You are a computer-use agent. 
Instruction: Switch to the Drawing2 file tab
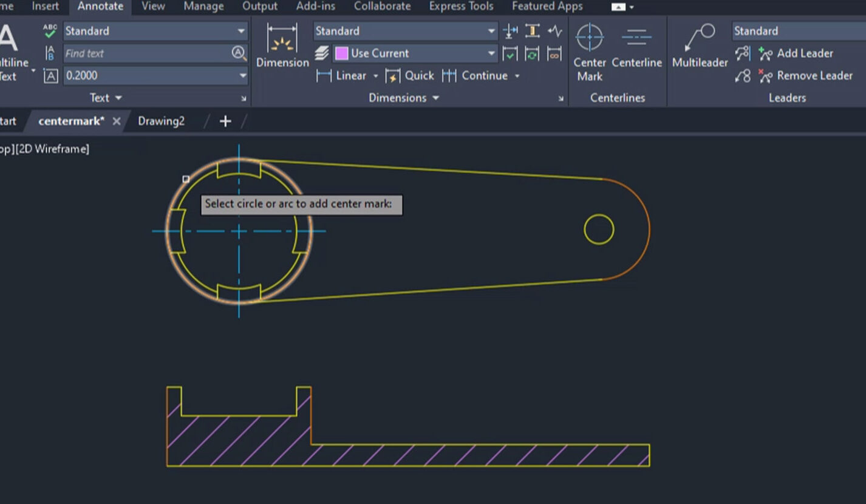161,121
